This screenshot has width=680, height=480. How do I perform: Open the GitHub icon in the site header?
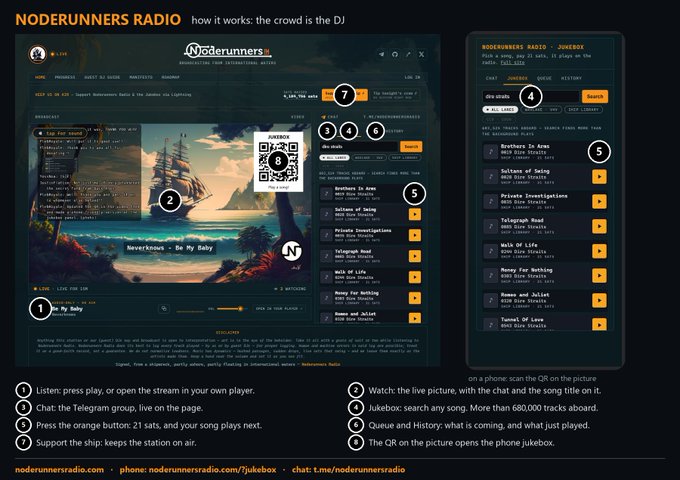point(395,54)
